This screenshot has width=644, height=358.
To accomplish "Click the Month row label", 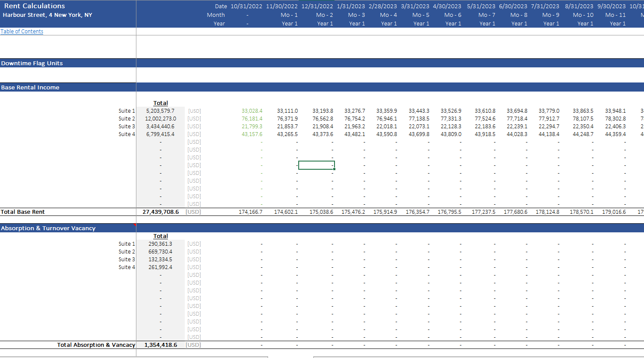I will [x=216, y=15].
